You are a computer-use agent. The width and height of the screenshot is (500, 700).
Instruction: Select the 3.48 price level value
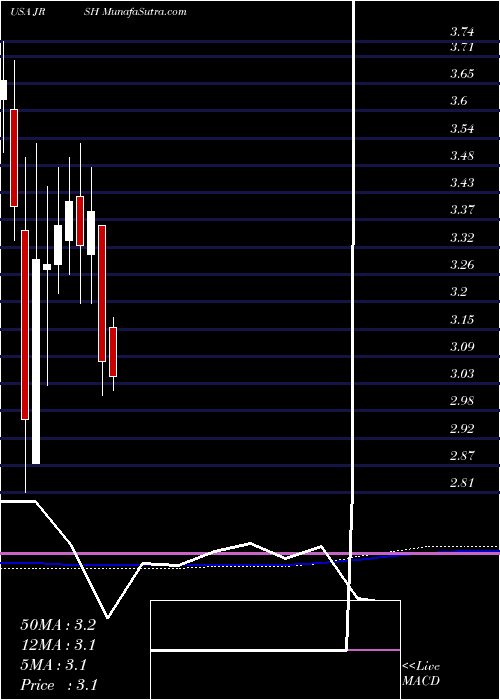click(462, 156)
